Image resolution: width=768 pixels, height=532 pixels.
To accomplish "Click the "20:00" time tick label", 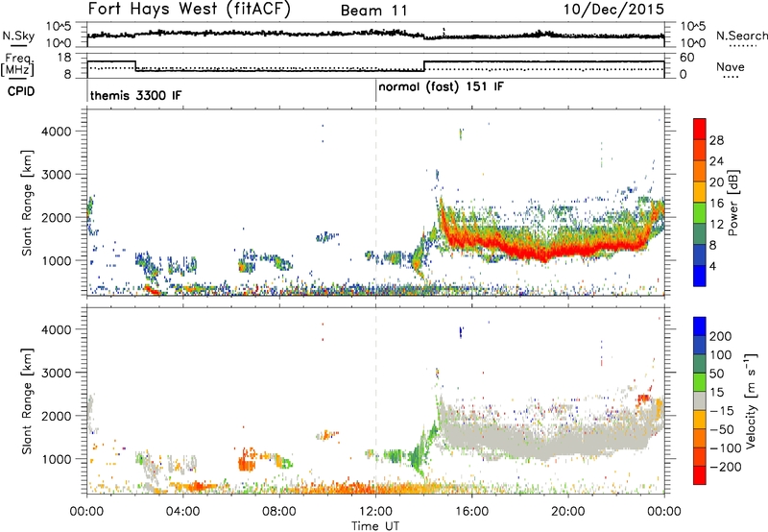I will [567, 512].
